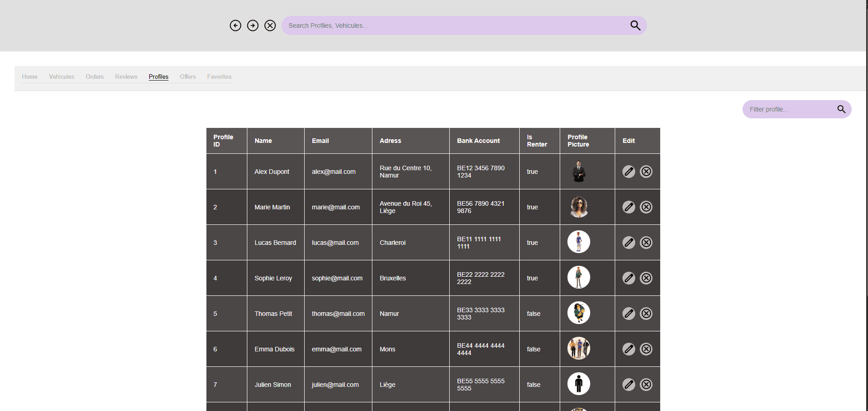Edit Thomas Petit's profile with the pencil icon
Screen dimensions: 868x411
[629, 314]
